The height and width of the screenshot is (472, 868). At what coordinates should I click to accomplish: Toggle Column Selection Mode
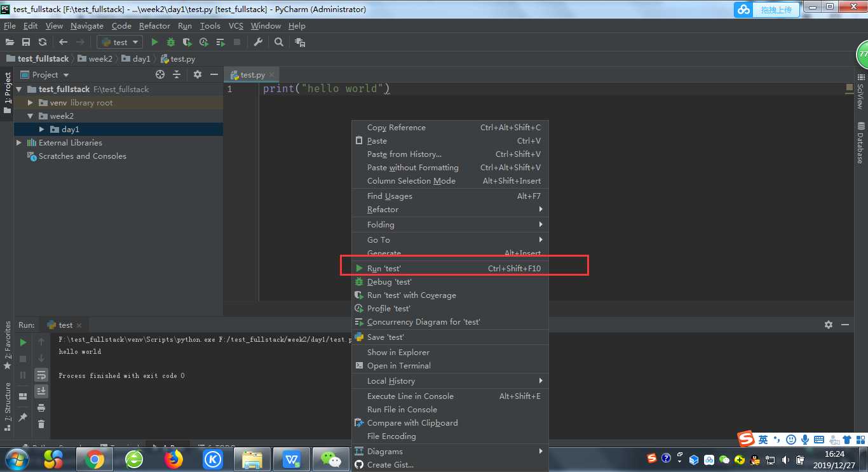click(450, 180)
